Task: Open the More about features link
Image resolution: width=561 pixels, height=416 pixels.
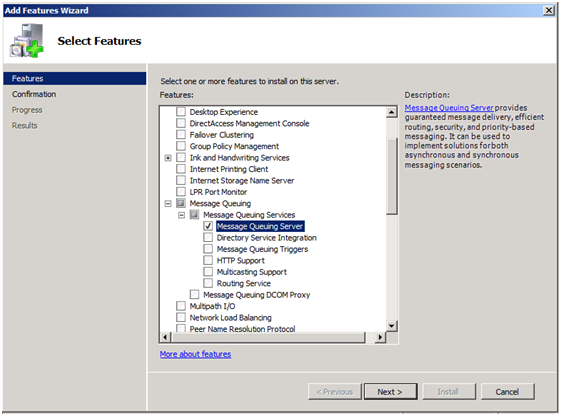Action: coord(195,354)
